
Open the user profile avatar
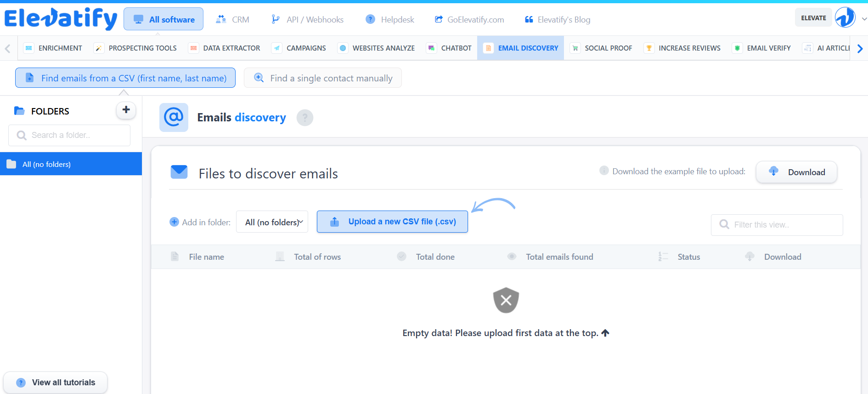845,18
